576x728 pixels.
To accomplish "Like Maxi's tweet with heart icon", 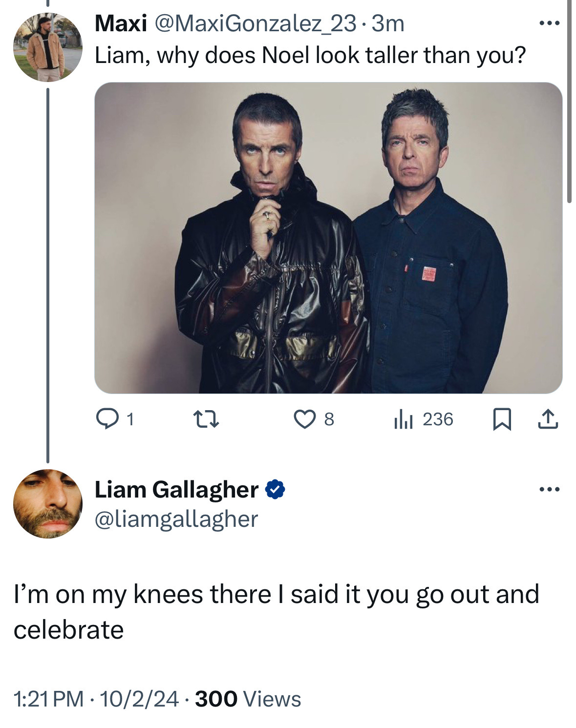I will (314, 419).
